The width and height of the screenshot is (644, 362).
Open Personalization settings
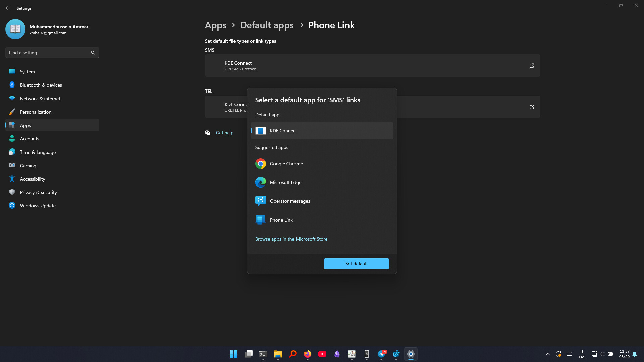click(52, 112)
